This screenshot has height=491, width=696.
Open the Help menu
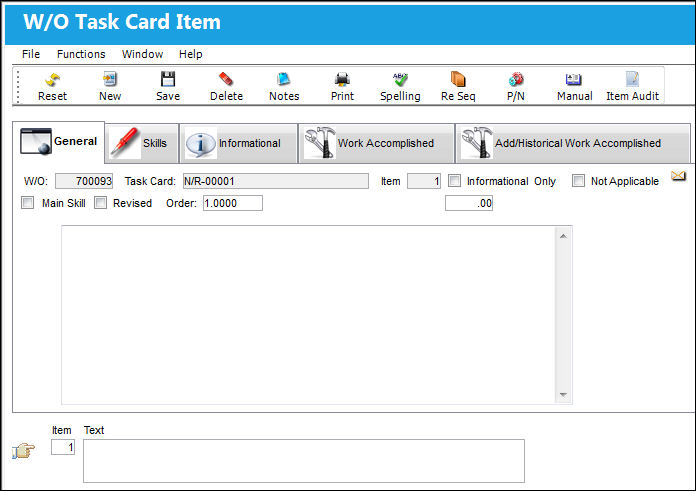click(191, 54)
